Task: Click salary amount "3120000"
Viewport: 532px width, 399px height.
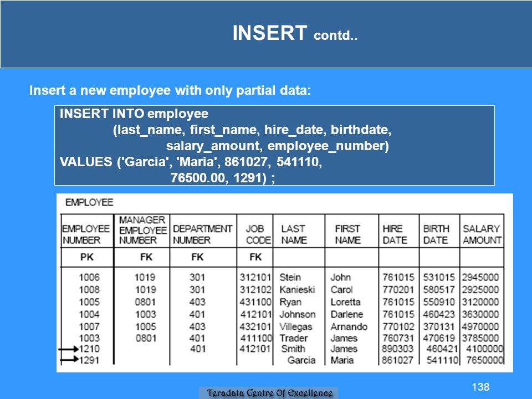Action: [480, 302]
